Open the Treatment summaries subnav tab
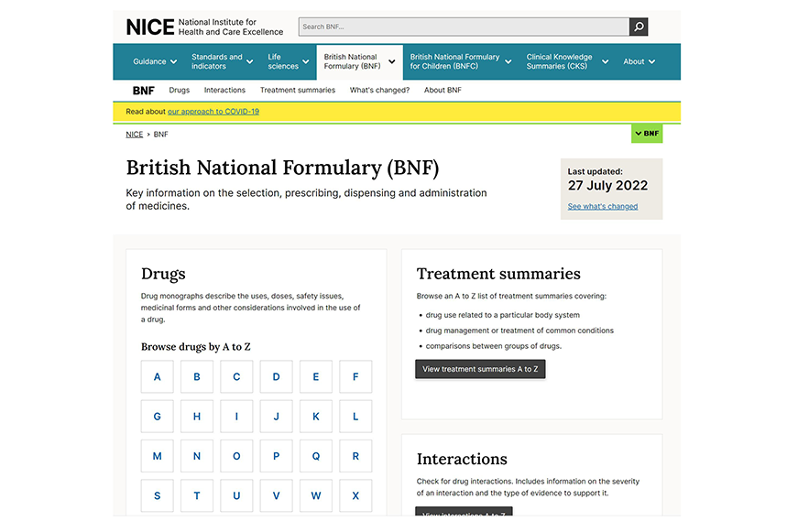Viewport: 798px width, 532px height. [298, 90]
